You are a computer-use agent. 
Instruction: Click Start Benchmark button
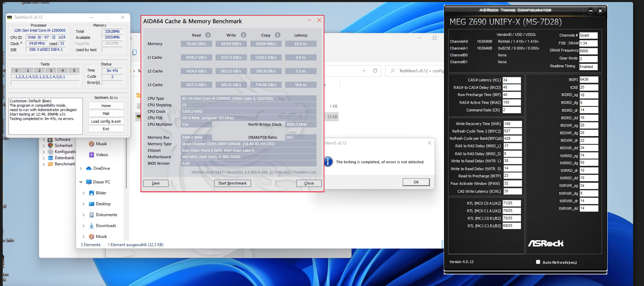[x=233, y=183]
